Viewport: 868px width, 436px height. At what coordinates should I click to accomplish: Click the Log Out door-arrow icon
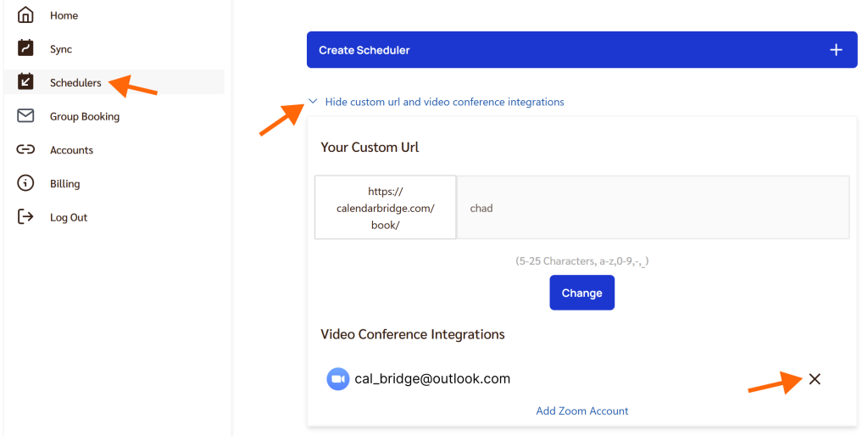(x=25, y=216)
